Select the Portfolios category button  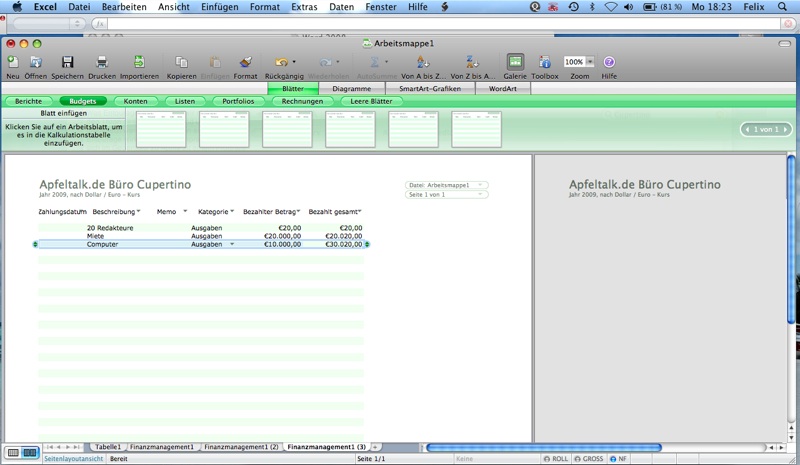pyautogui.click(x=238, y=101)
